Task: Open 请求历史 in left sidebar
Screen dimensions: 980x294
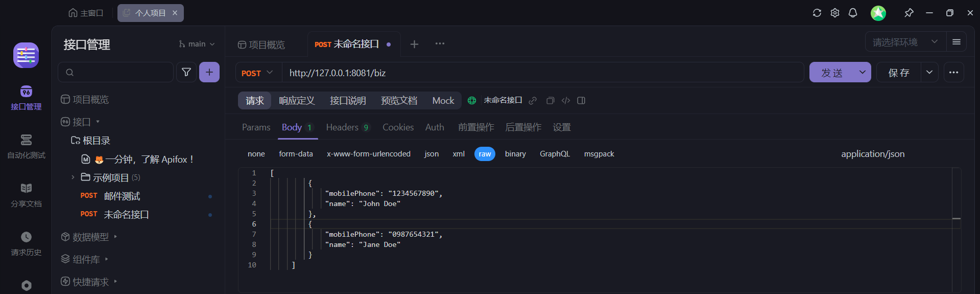Action: coord(26,244)
